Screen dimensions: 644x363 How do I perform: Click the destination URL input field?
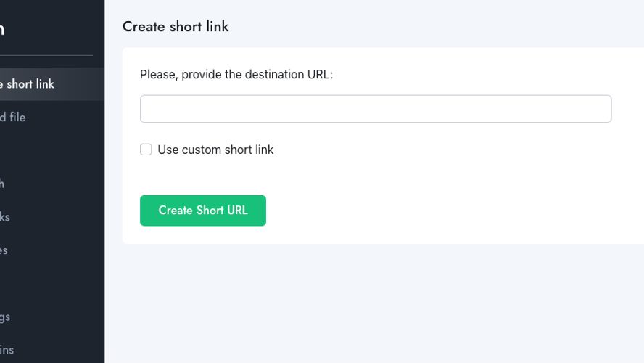tap(376, 108)
